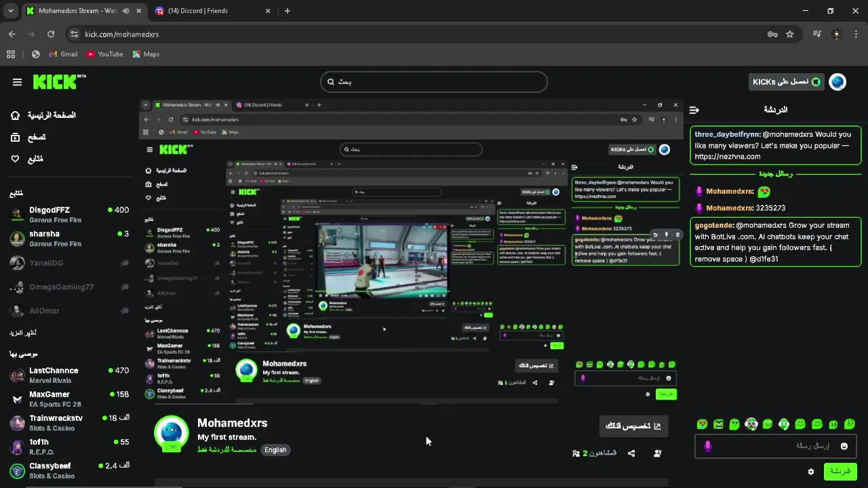Open Chrome three-dot menu
This screenshot has width=868, height=488.
[856, 34]
